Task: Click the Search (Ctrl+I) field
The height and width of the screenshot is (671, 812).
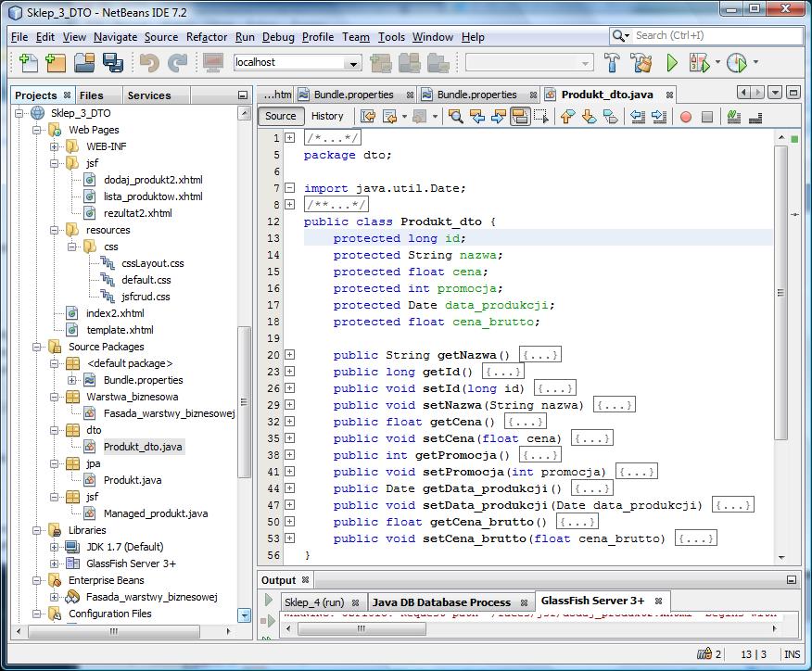Action: (x=706, y=36)
